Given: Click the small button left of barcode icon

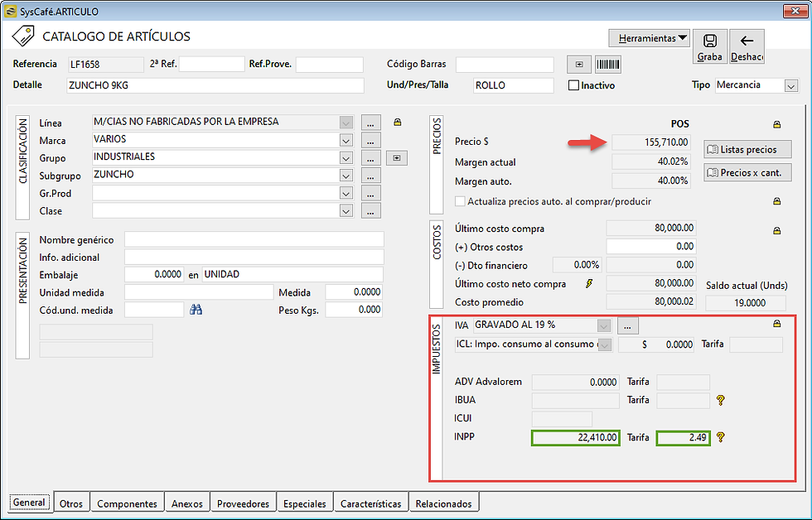Looking at the screenshot, I should (579, 64).
